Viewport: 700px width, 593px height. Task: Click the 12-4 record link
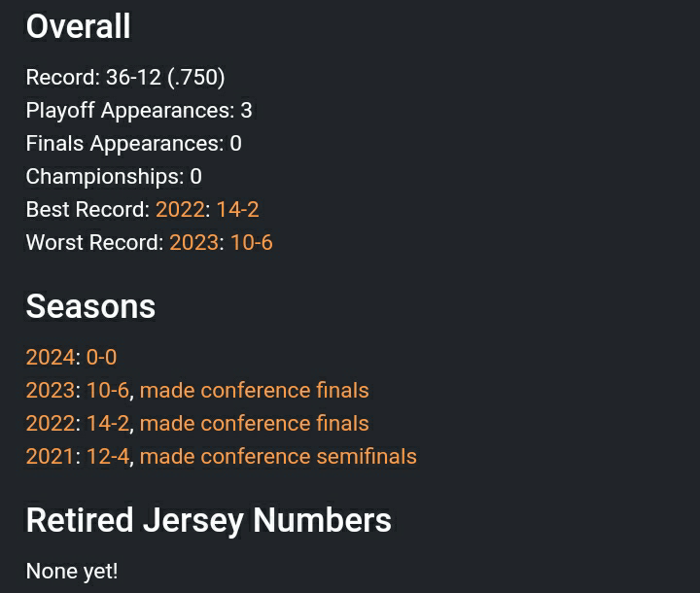pyautogui.click(x=107, y=457)
